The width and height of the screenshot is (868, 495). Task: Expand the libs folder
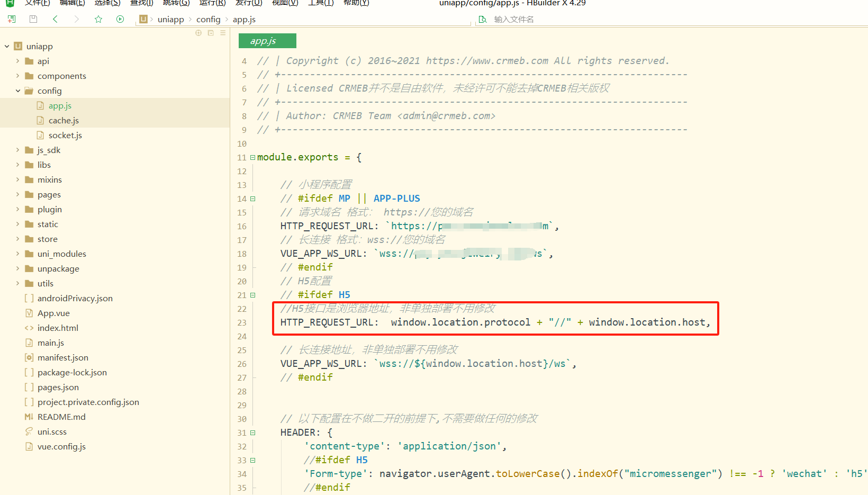pos(17,165)
